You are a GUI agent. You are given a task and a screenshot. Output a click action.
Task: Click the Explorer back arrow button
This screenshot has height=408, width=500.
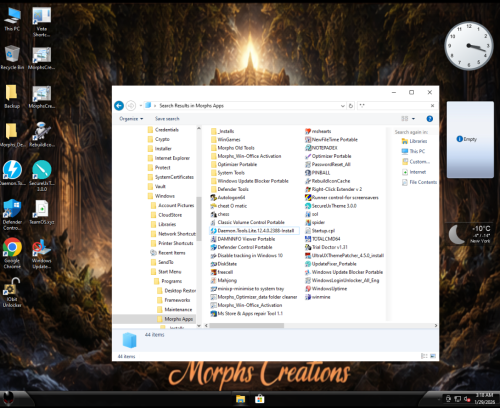tap(119, 106)
